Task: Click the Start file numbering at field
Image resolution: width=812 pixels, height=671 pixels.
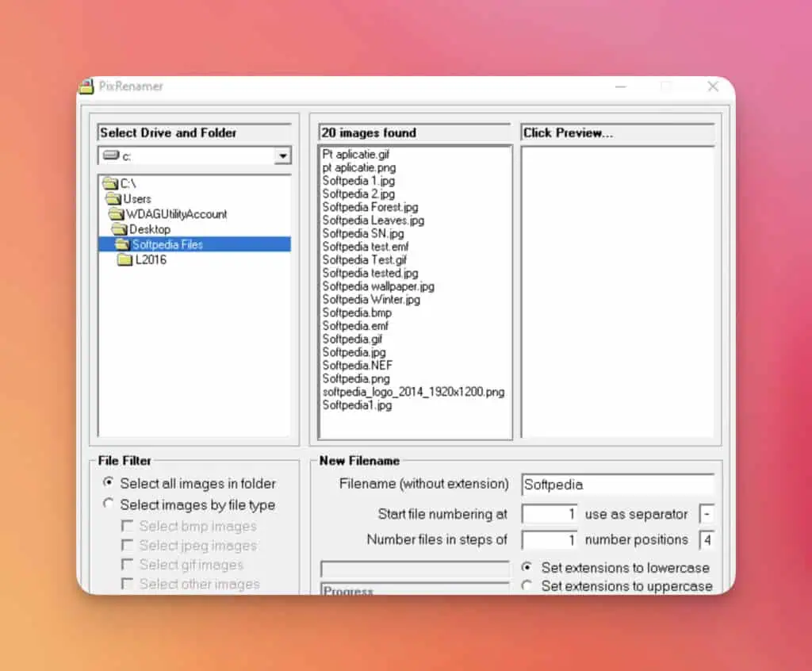Action: [x=549, y=514]
